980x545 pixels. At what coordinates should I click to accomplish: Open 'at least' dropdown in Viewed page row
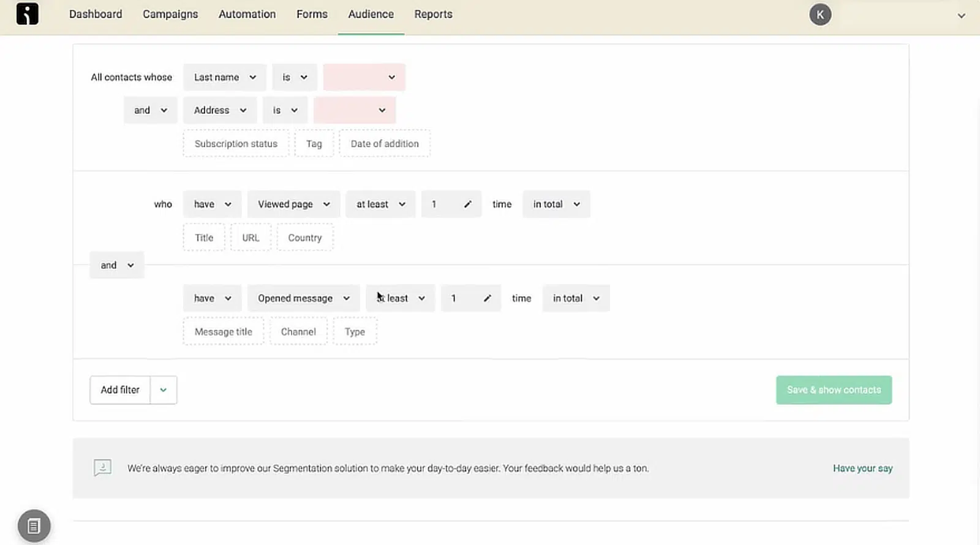tap(380, 205)
